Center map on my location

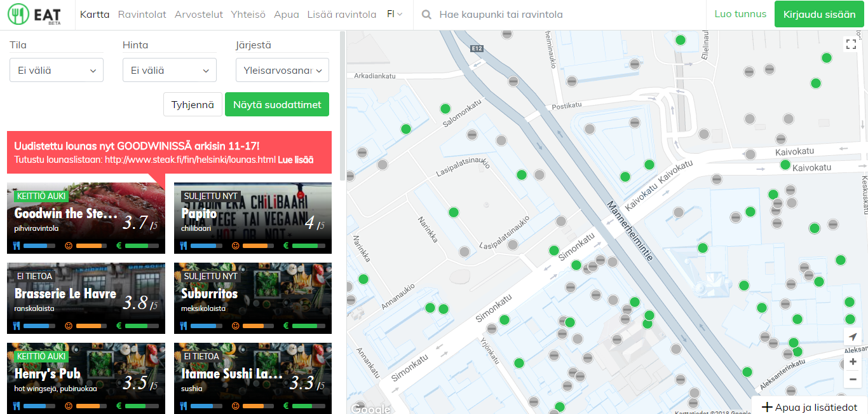coord(852,337)
